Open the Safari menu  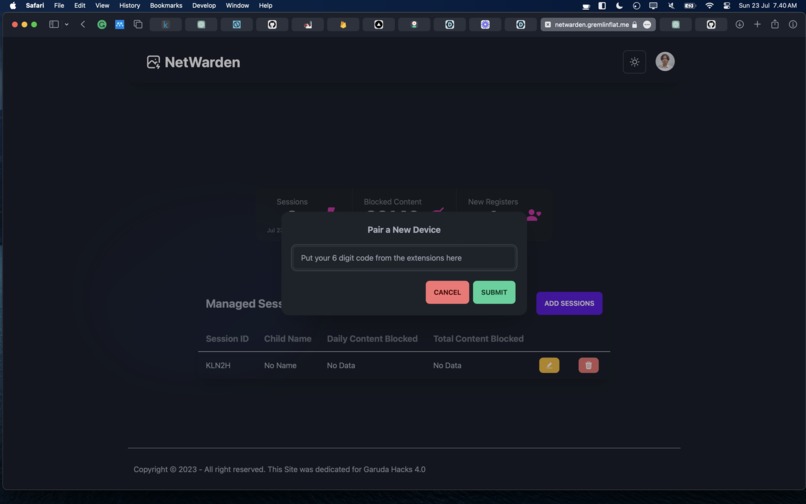(35, 6)
